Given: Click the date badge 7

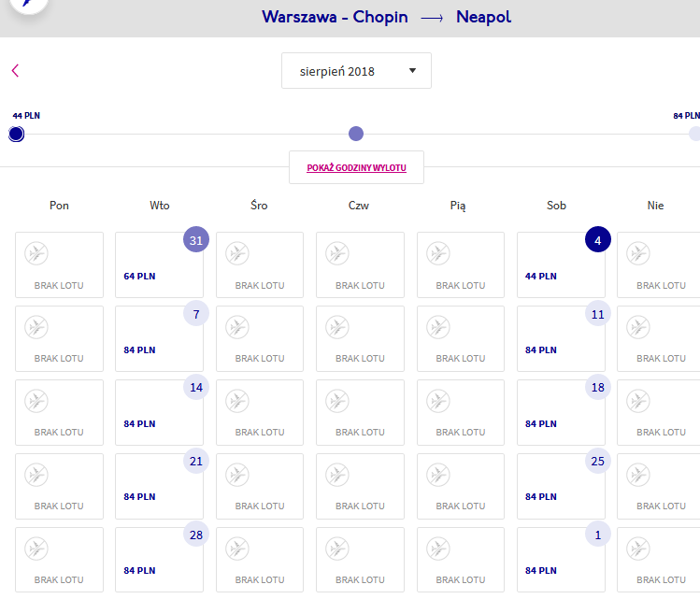Looking at the screenshot, I should click(196, 314).
